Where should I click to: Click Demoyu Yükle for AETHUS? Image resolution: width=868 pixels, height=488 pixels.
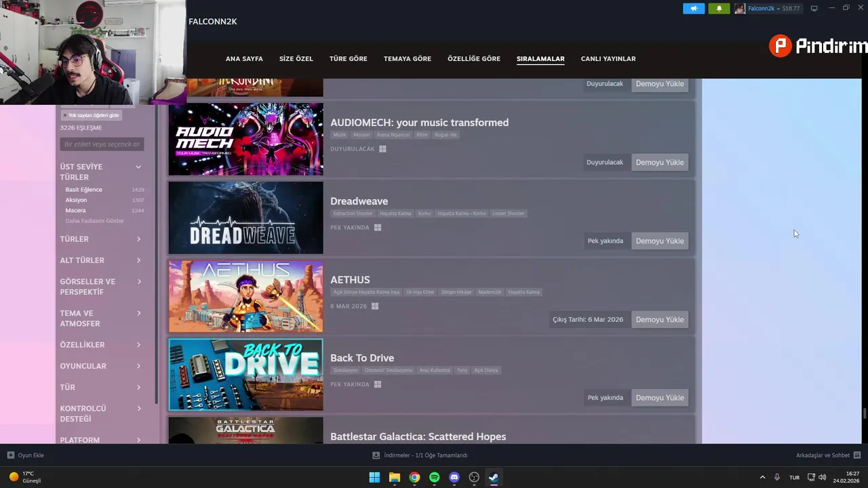660,320
